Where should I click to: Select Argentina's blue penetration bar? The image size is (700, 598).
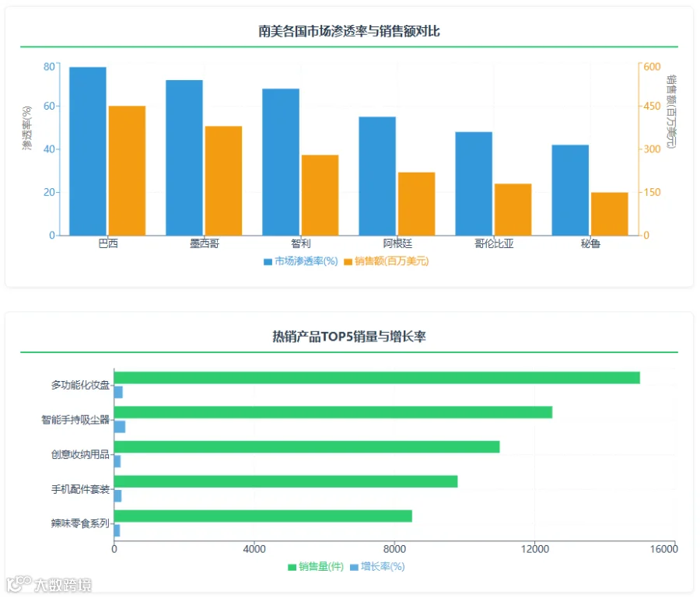[x=377, y=177]
